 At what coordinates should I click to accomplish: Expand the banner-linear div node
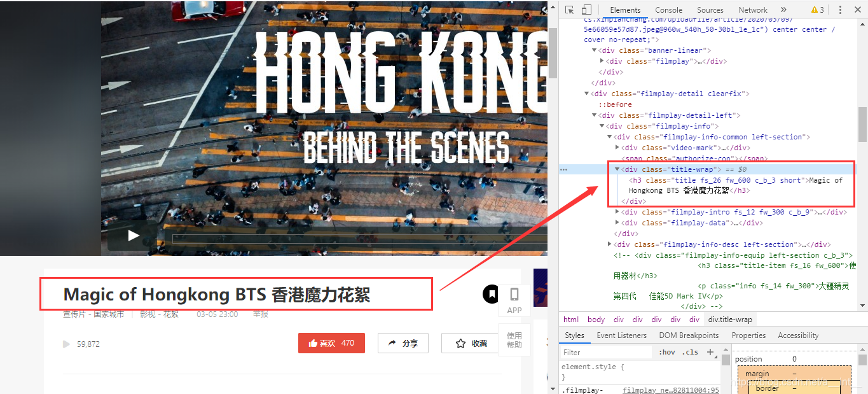pos(594,50)
